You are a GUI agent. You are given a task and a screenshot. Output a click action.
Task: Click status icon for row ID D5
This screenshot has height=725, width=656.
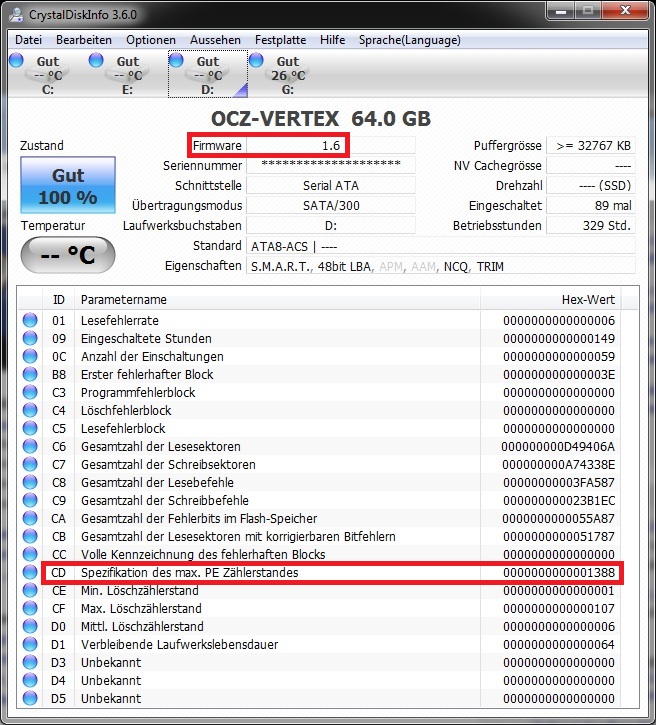click(x=30, y=698)
